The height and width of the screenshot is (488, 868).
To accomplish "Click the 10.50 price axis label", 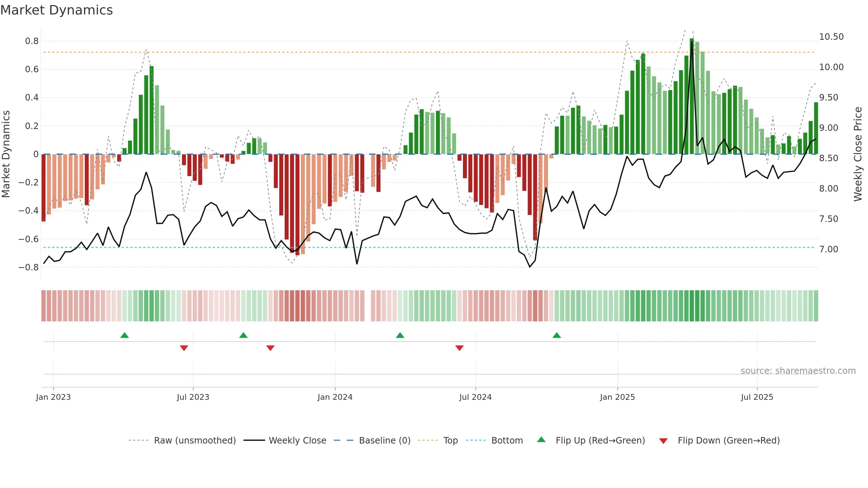I will (x=831, y=37).
